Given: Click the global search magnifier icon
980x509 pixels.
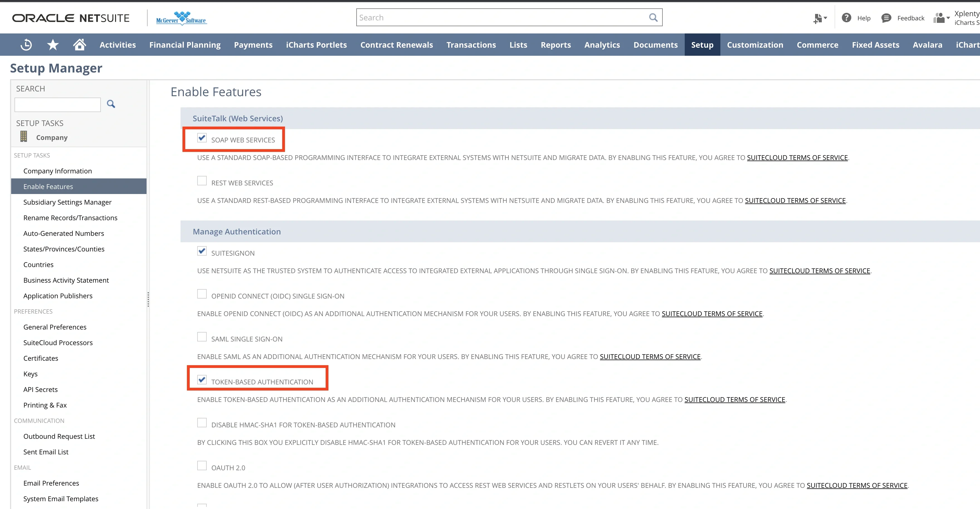Looking at the screenshot, I should [x=653, y=18].
